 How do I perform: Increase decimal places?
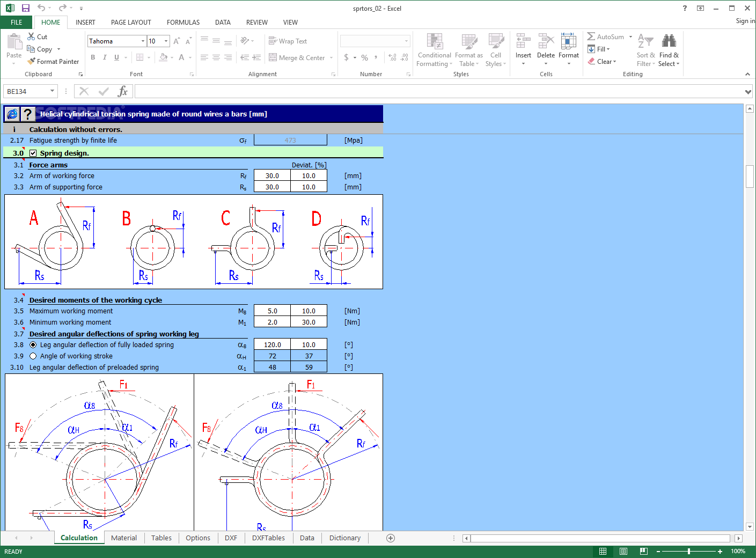point(392,57)
